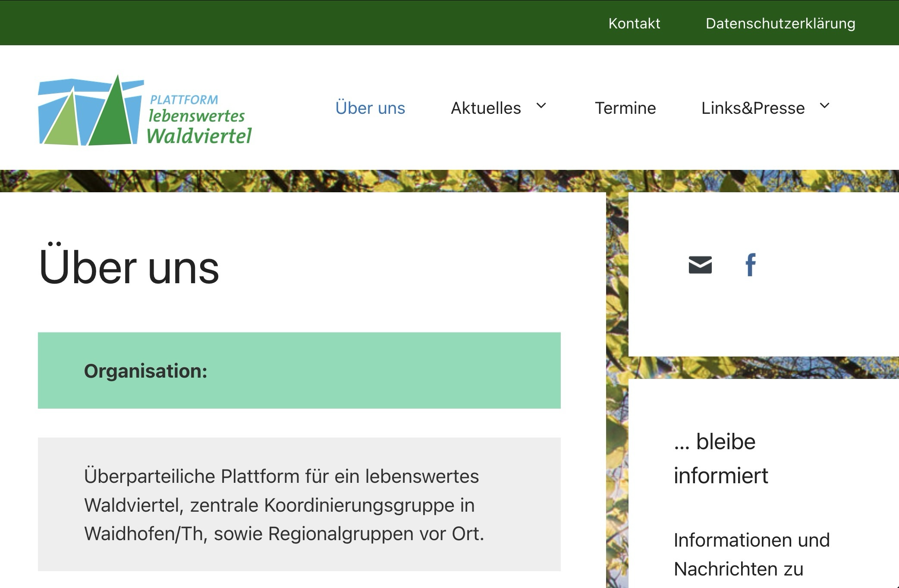The image size is (899, 588).
Task: Click the PLATTFORM text in the logo
Action: [x=184, y=100]
